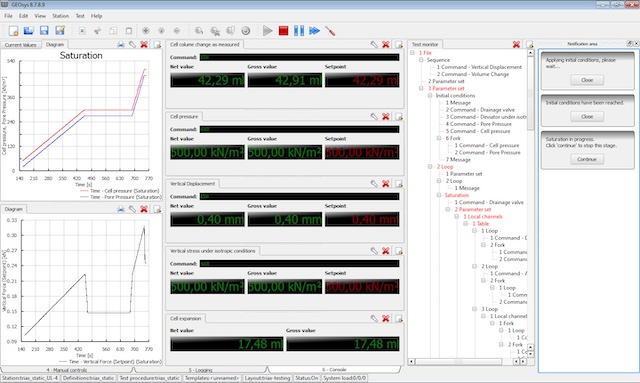
Task: Print the Vertical Force diagram
Action: coord(121,209)
